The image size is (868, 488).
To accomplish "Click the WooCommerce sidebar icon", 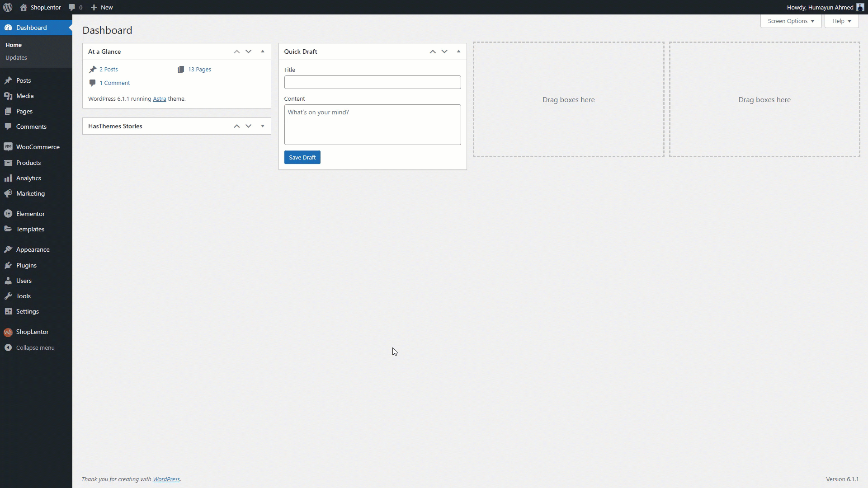I will point(8,147).
